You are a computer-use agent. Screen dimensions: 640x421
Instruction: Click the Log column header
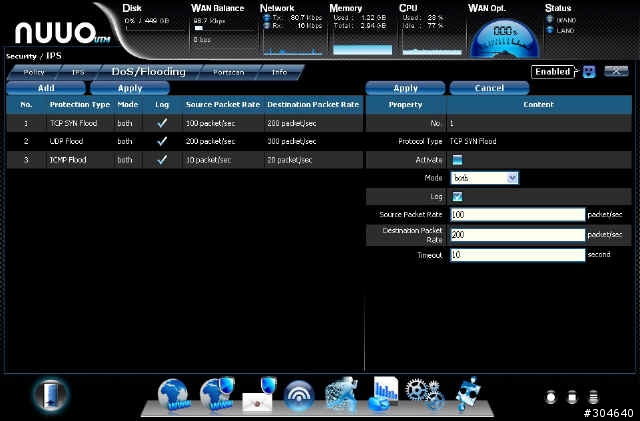pos(162,105)
